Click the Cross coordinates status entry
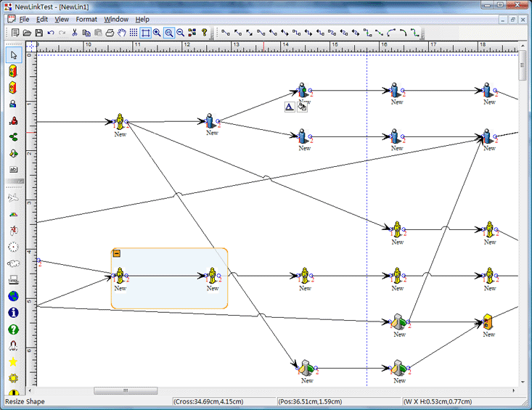The height and width of the screenshot is (410, 532). point(208,401)
